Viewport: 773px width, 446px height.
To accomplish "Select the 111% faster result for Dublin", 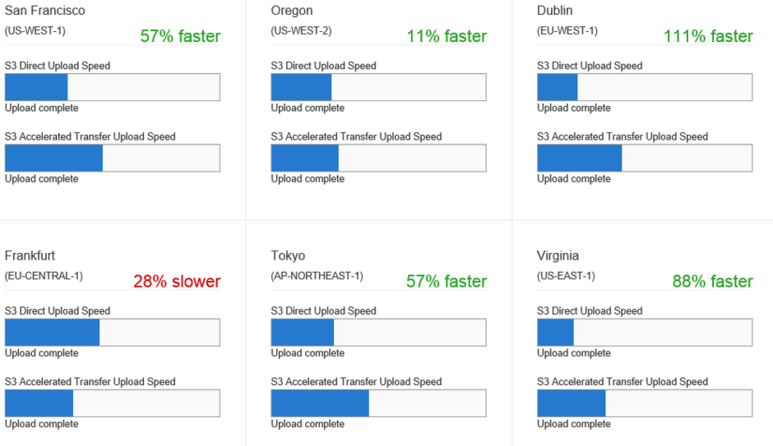I will (x=708, y=36).
